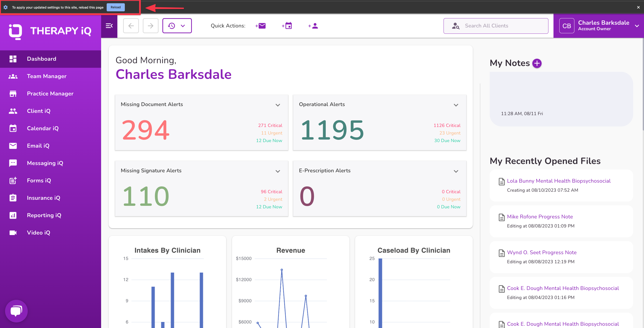Click the 110 missing signature count
Image resolution: width=644 pixels, height=328 pixels.
pos(146,196)
